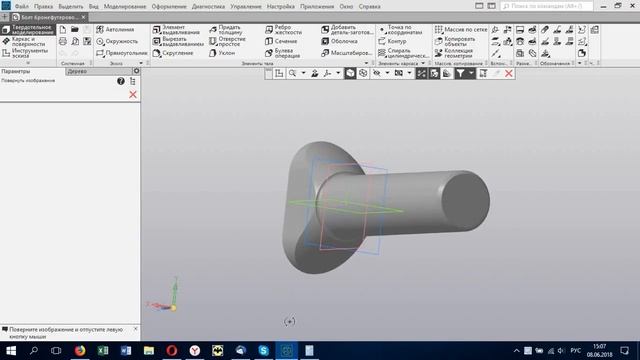Viewport: 640px width, 360px height.
Task: Toggle the selection filter funnel
Action: (460, 73)
